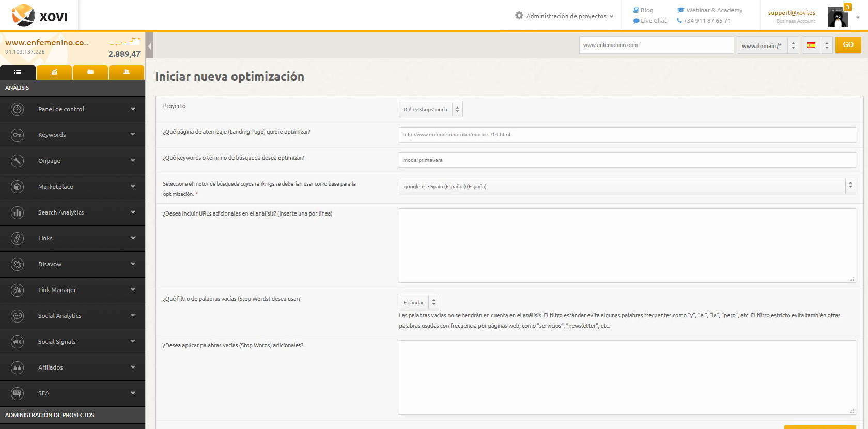Expand the Search Analytics menu arrow

[x=133, y=212]
